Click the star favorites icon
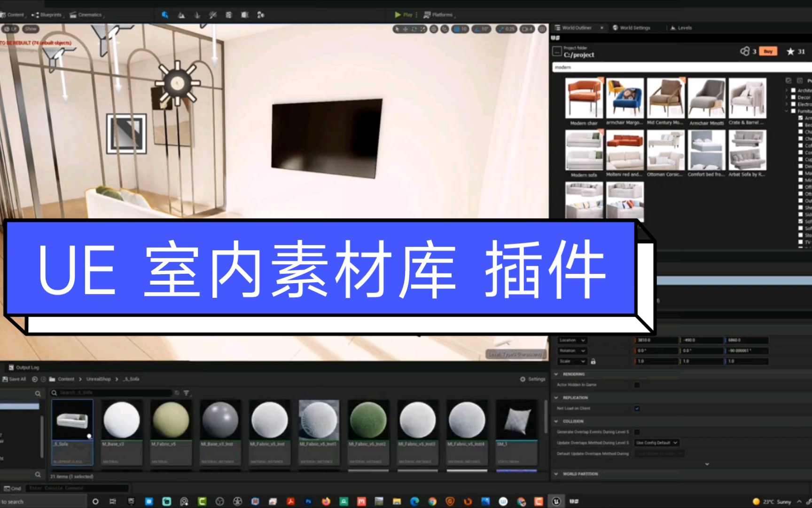The height and width of the screenshot is (508, 812). click(791, 51)
